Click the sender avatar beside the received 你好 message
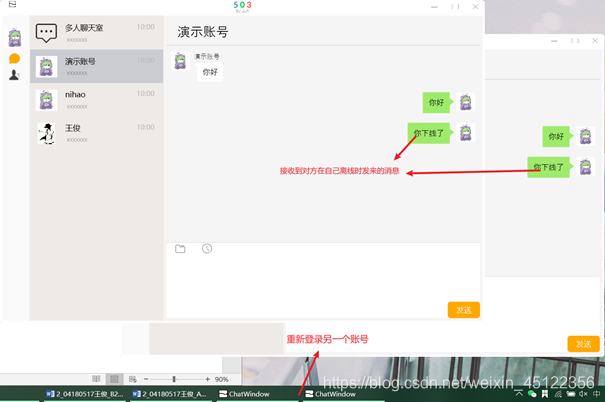This screenshot has width=605, height=402. pyautogui.click(x=180, y=61)
